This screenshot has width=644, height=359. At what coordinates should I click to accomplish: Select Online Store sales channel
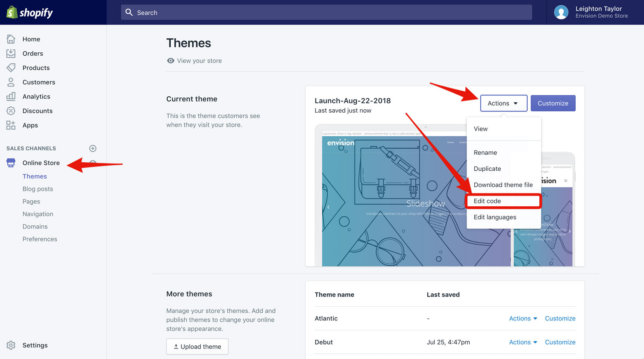41,163
